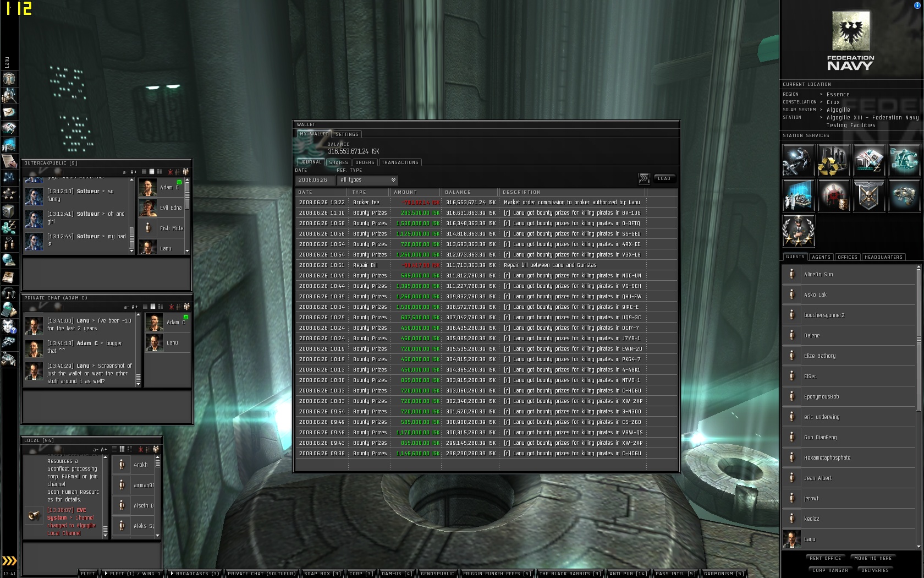Screen dimensions: 924x578
Task: Click the Load button in Wallet journal
Action: [664, 178]
